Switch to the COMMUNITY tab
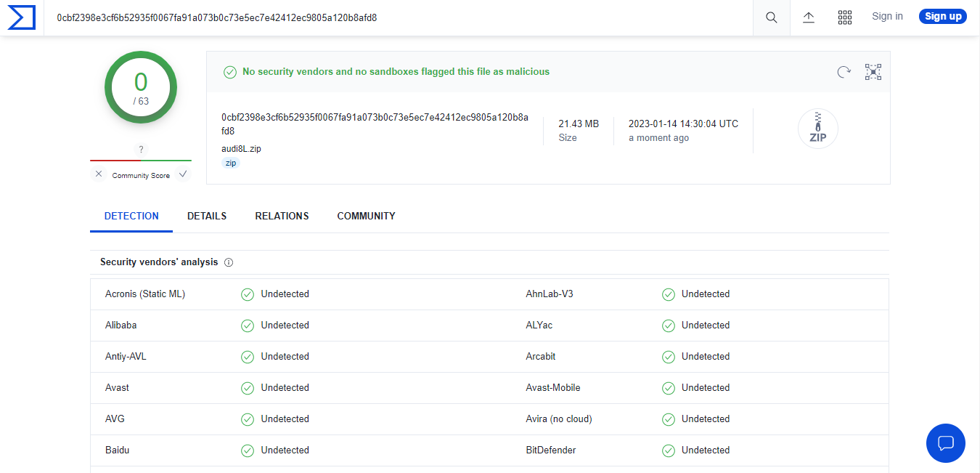This screenshot has width=980, height=473. (x=366, y=216)
